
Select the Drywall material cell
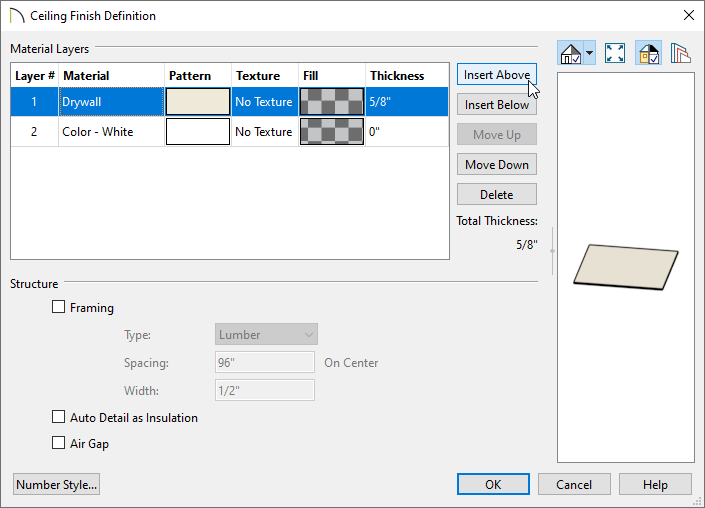[x=112, y=102]
